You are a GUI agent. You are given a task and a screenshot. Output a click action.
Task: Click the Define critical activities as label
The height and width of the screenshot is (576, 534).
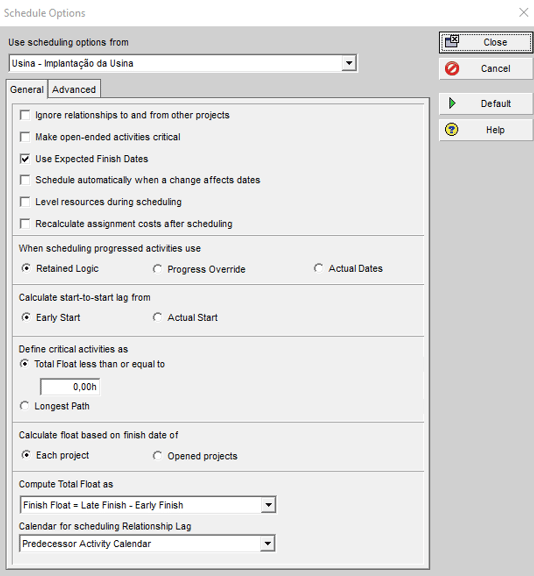(73, 349)
